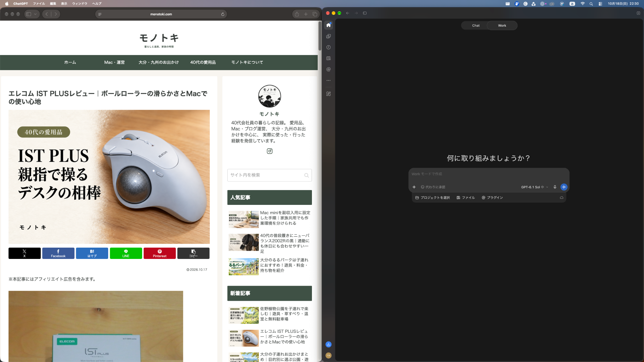Screen dimensions: 644x362
Task: Show Safari tab overview icon
Action: [x=315, y=14]
